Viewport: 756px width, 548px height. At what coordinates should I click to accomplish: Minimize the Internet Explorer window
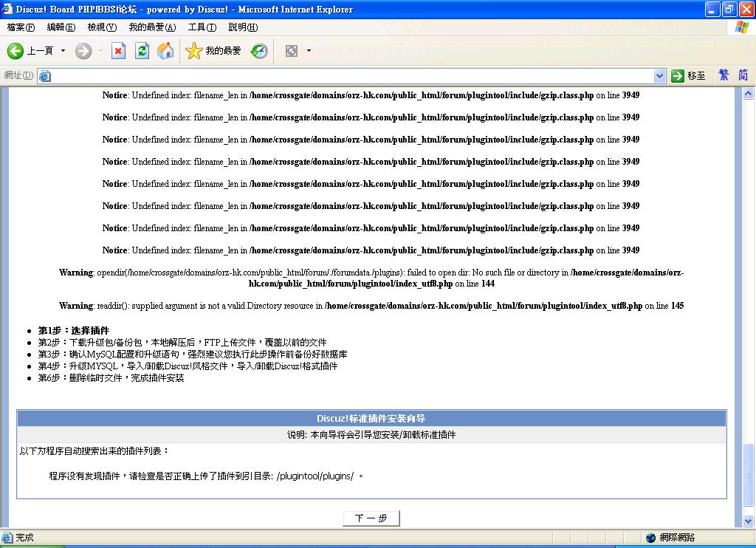pos(712,9)
